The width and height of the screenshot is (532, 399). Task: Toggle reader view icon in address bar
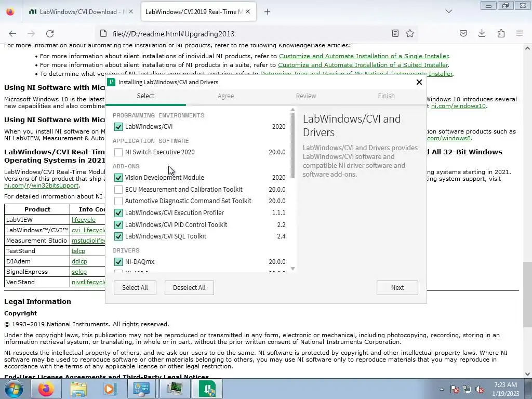tap(395, 33)
